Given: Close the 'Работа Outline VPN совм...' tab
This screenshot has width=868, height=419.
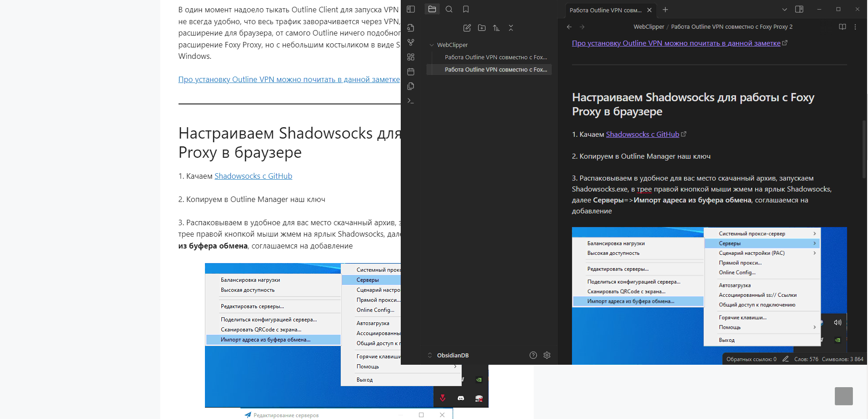Looking at the screenshot, I should pos(649,10).
